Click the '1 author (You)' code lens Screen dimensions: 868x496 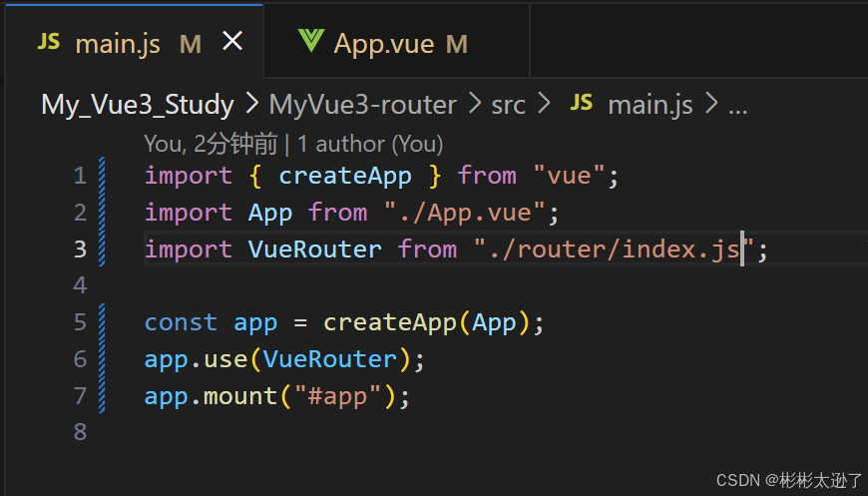point(370,144)
